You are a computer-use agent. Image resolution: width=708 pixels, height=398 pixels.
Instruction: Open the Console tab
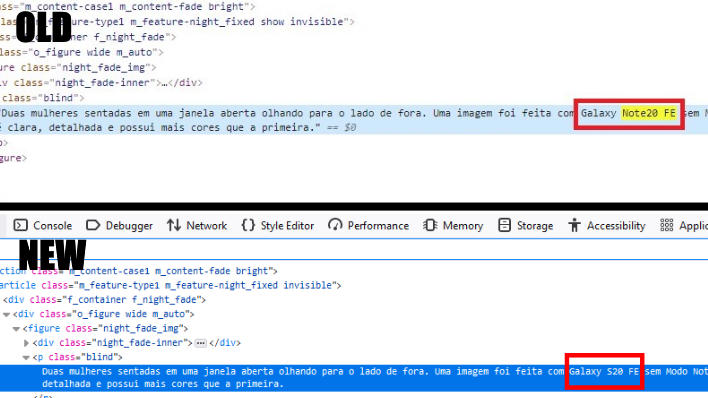(x=43, y=225)
